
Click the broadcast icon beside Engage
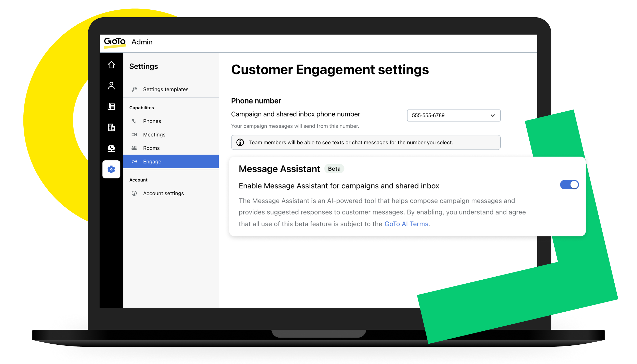[134, 161]
